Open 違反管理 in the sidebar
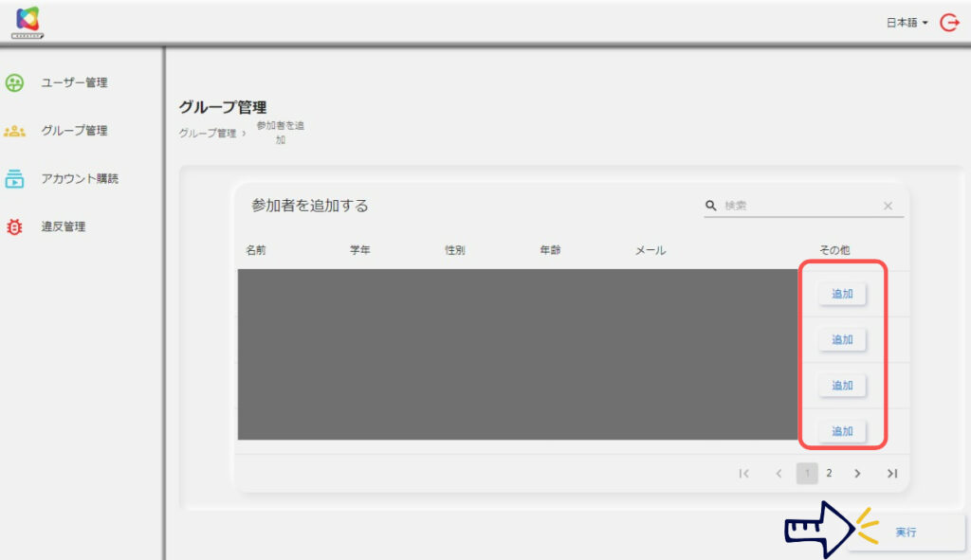This screenshot has width=971, height=560. tap(64, 226)
